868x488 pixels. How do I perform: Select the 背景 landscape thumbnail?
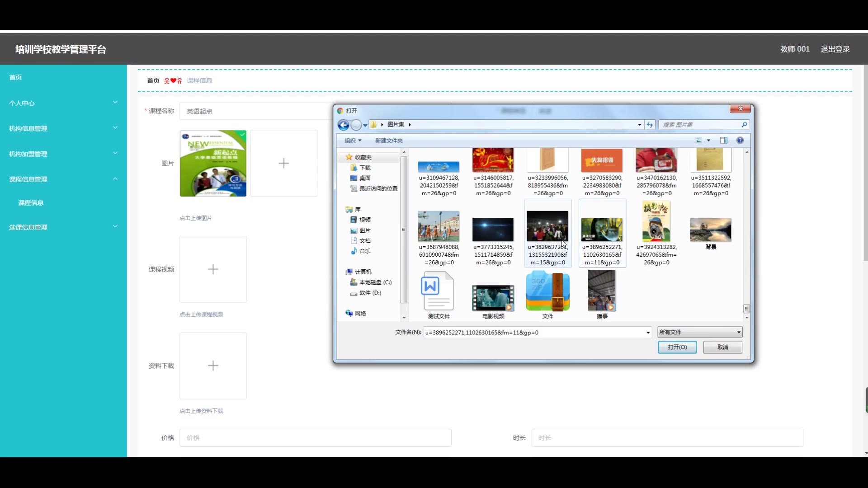(710, 230)
